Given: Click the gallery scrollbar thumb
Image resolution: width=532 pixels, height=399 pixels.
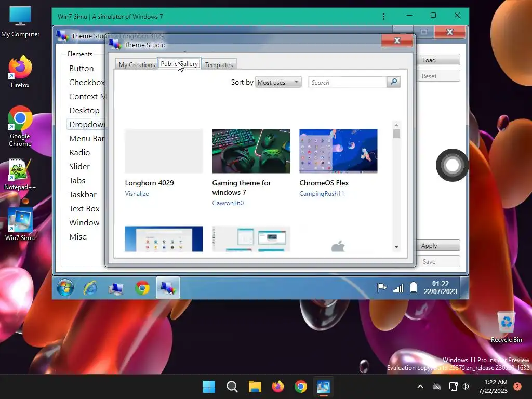Looking at the screenshot, I should click(396, 134).
